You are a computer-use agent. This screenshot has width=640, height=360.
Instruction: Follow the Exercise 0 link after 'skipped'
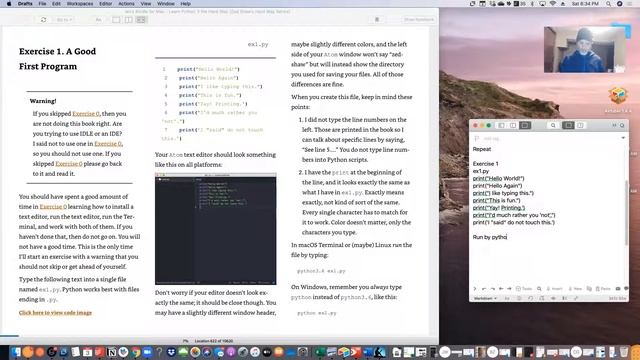point(69,164)
